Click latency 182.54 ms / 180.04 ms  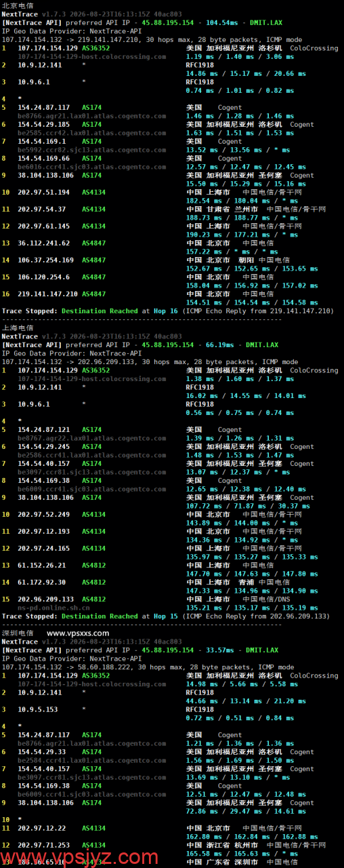[x=228, y=201]
